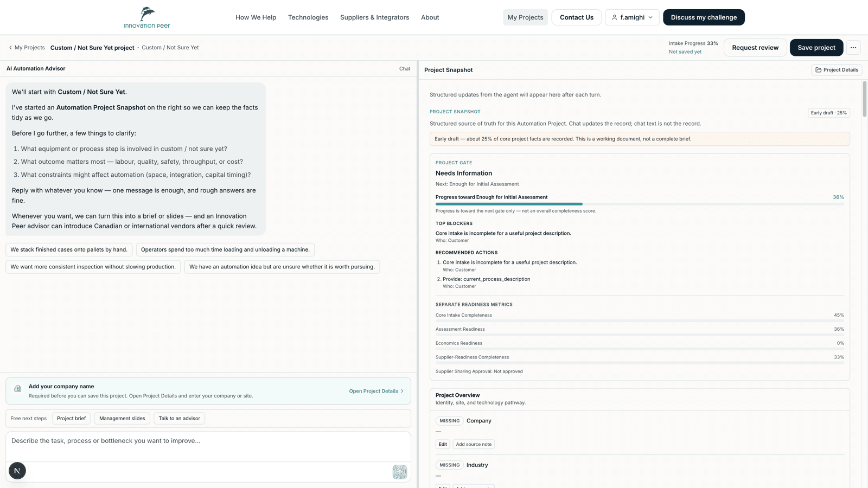Viewport: 868px width, 488px height.
Task: Click 'Custom / Not Sure Yet project' title
Action: point(92,48)
